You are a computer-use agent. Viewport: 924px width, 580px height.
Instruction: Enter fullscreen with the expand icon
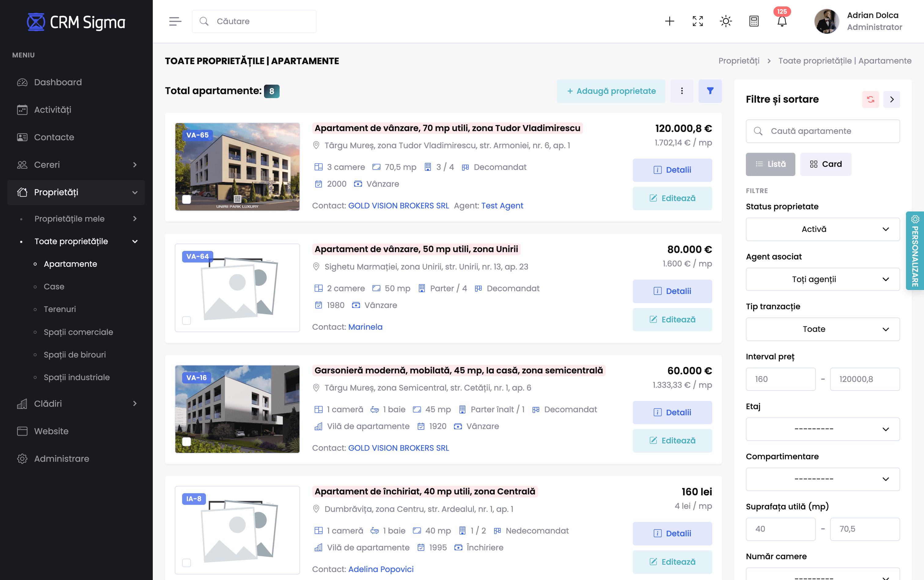pos(698,21)
